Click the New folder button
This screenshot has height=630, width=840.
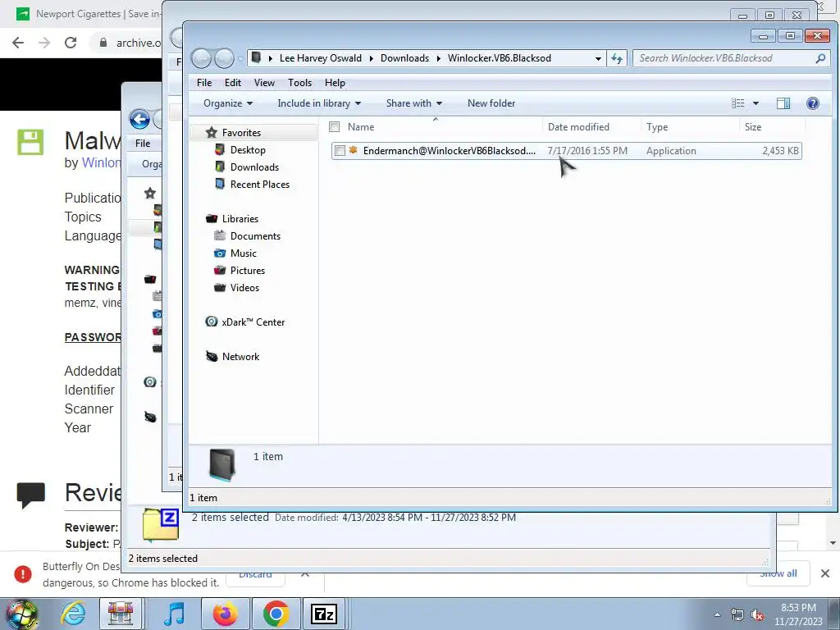click(x=491, y=103)
